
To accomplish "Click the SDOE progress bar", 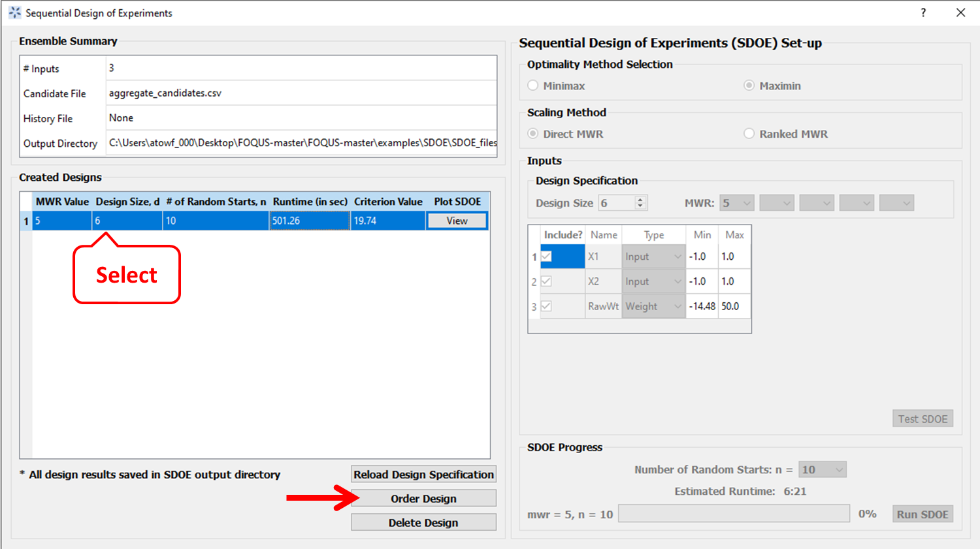I will click(734, 514).
